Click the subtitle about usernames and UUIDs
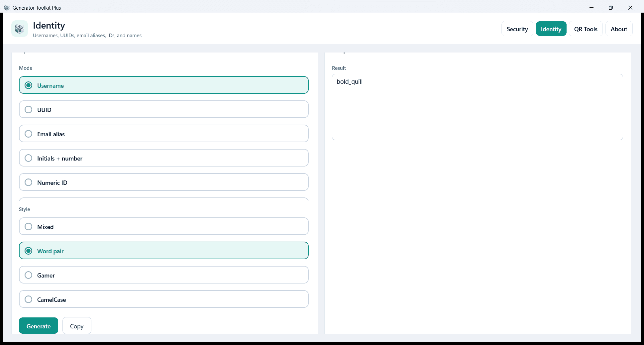644x345 pixels. 87,36
